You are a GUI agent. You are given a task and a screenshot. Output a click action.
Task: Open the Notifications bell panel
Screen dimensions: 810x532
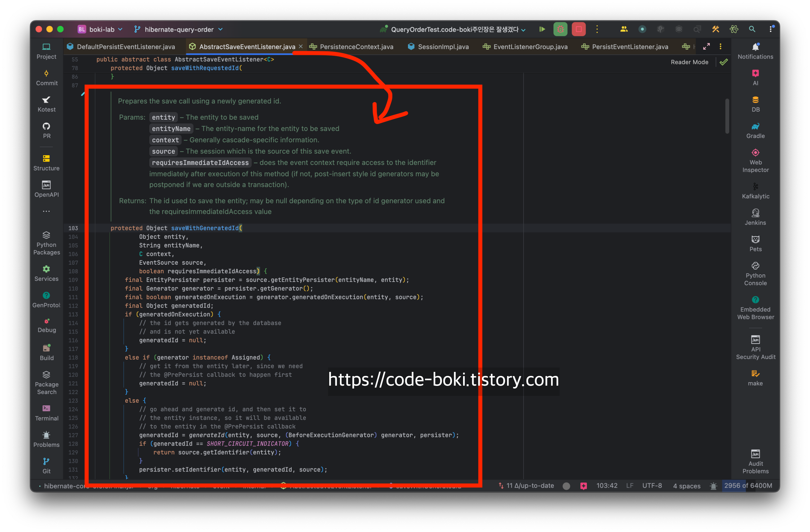[755, 51]
